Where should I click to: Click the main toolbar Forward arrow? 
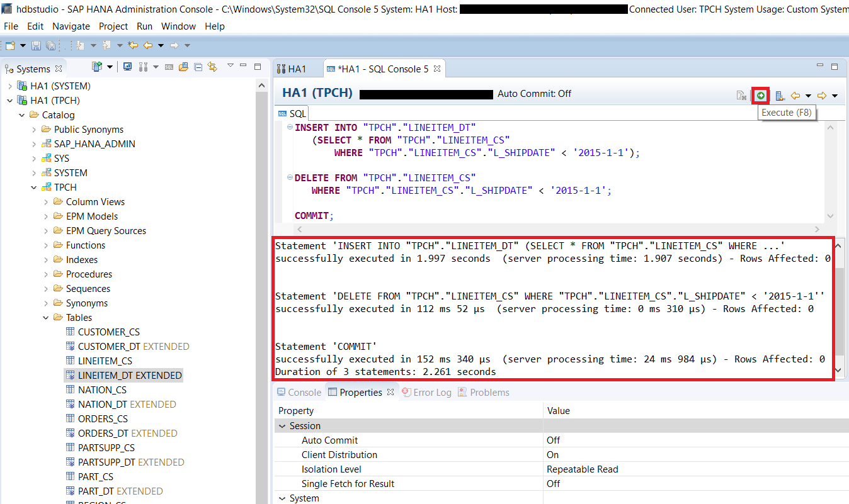point(174,45)
